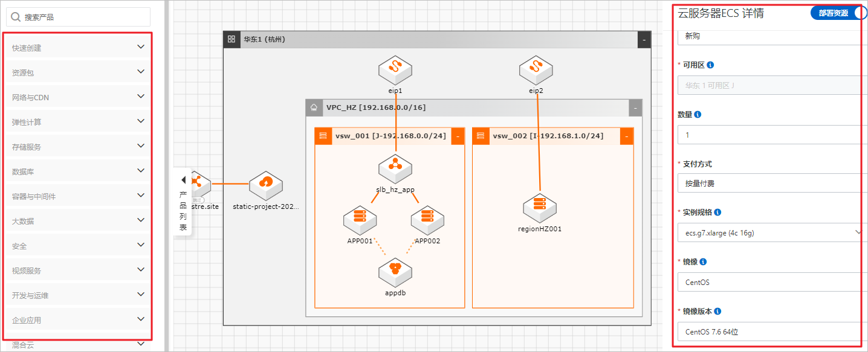This screenshot has width=868, height=352.
Task: Click the disabled 可用区 field
Action: point(772,85)
